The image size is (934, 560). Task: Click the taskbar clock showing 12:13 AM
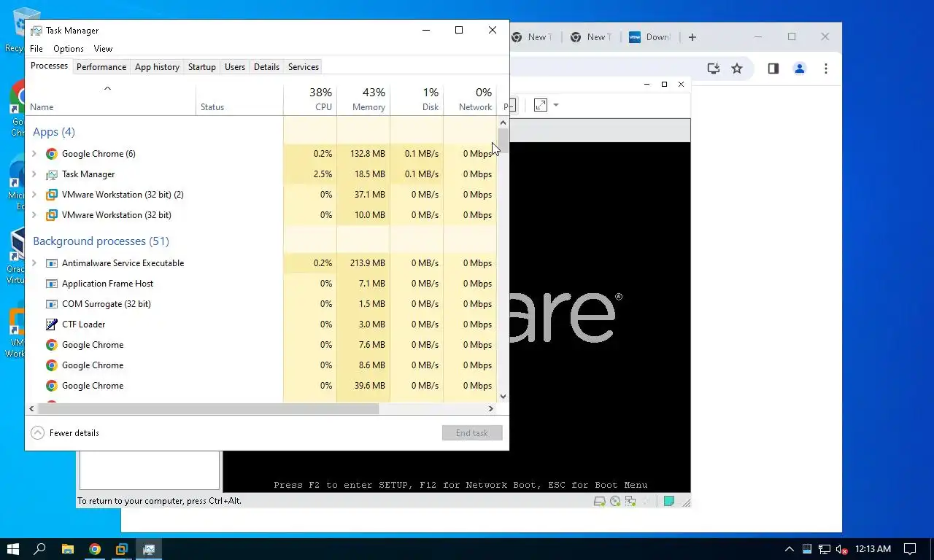(873, 549)
